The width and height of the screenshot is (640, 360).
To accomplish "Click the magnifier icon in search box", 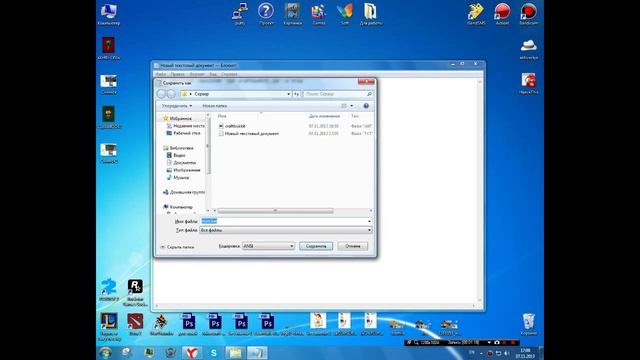I will [369, 94].
